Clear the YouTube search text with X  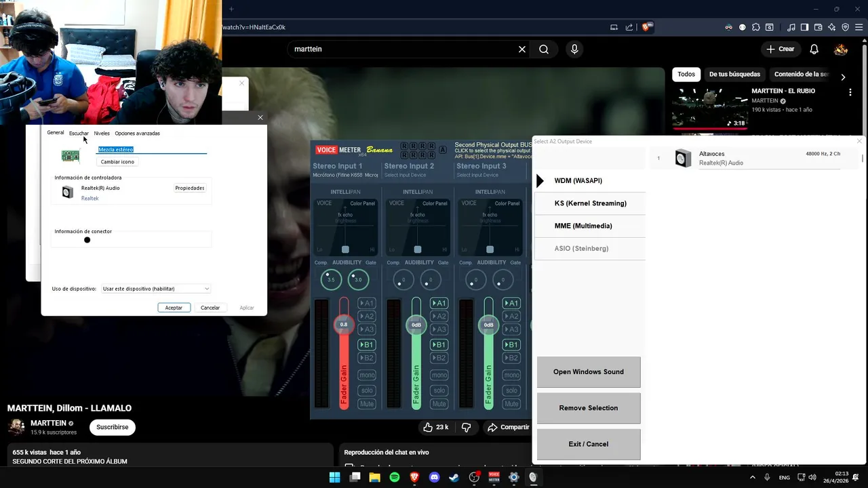[522, 49]
